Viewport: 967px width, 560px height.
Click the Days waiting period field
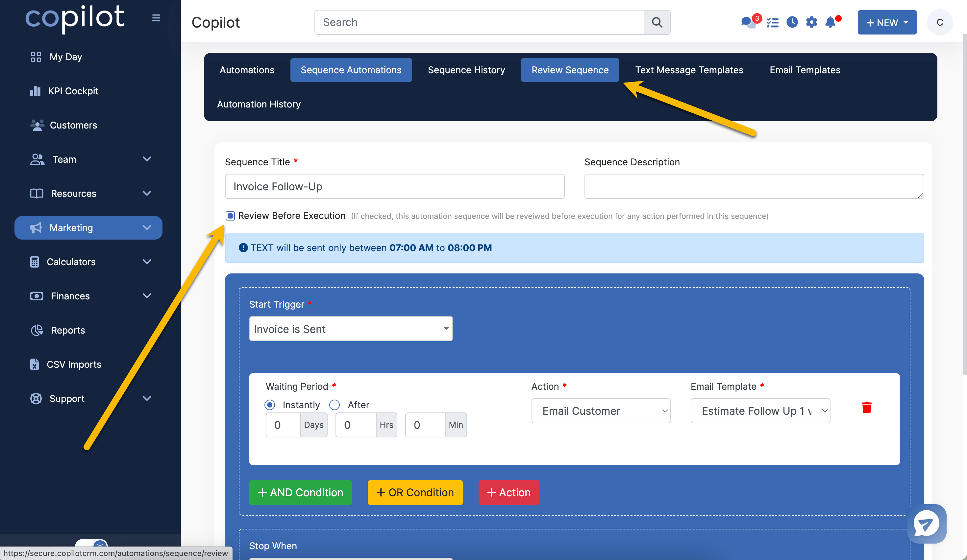[x=283, y=425]
